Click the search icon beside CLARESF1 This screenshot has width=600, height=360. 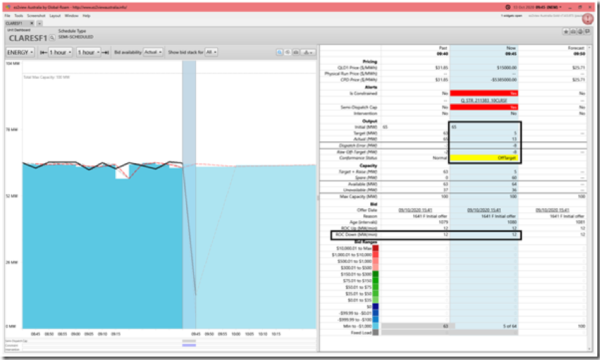pos(52,38)
